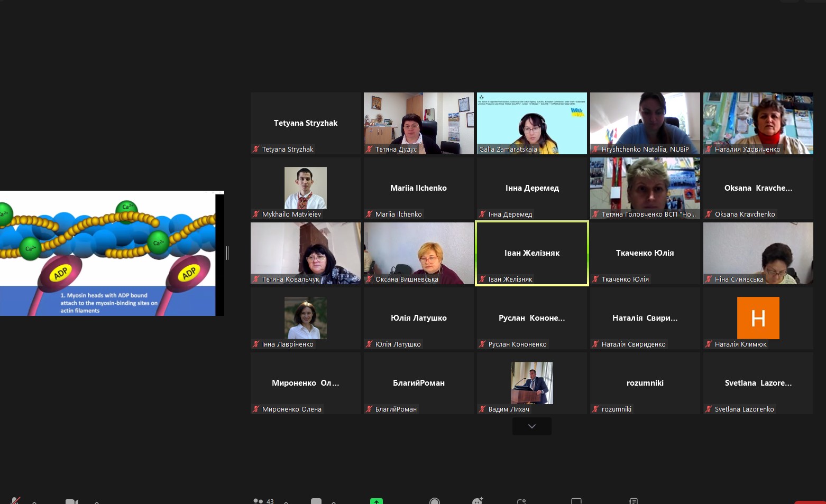Select Оксана Вишневська video tile
The image size is (826, 504).
419,253
